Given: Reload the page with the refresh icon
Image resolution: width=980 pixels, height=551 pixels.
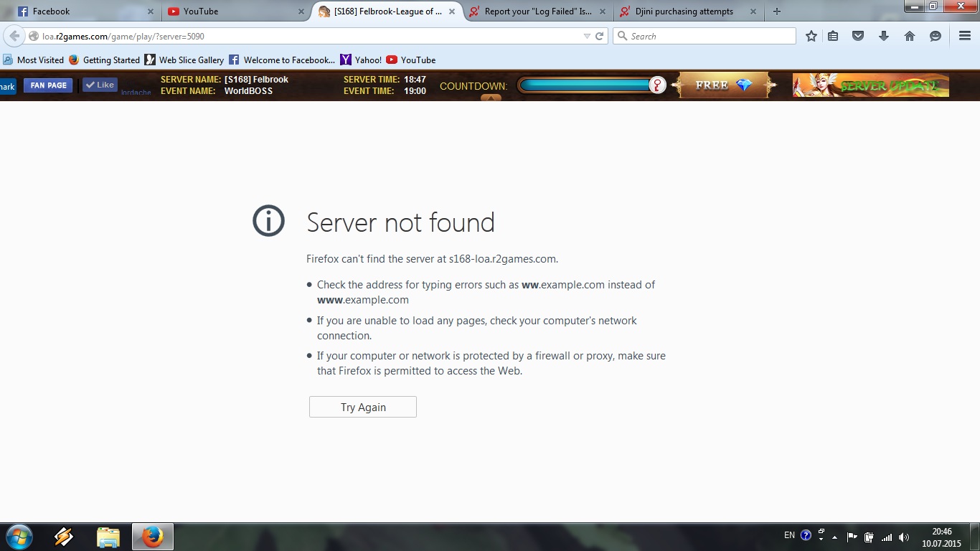Looking at the screenshot, I should coord(600,37).
